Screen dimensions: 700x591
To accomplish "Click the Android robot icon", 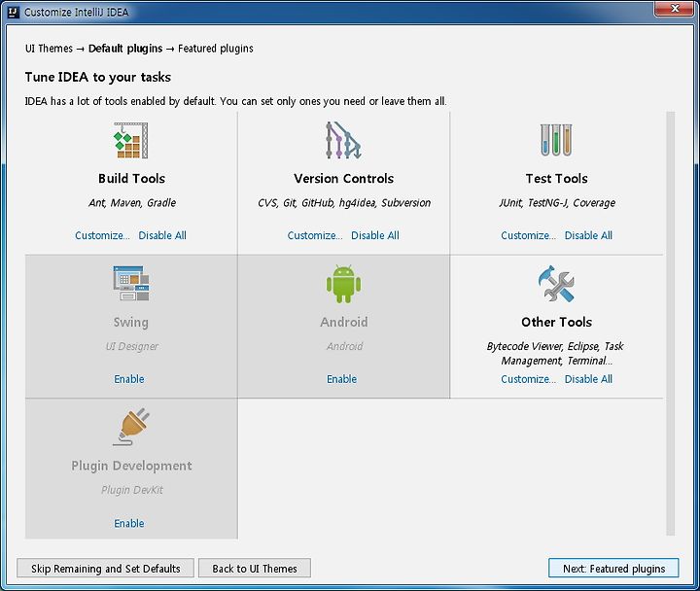I will click(x=344, y=284).
